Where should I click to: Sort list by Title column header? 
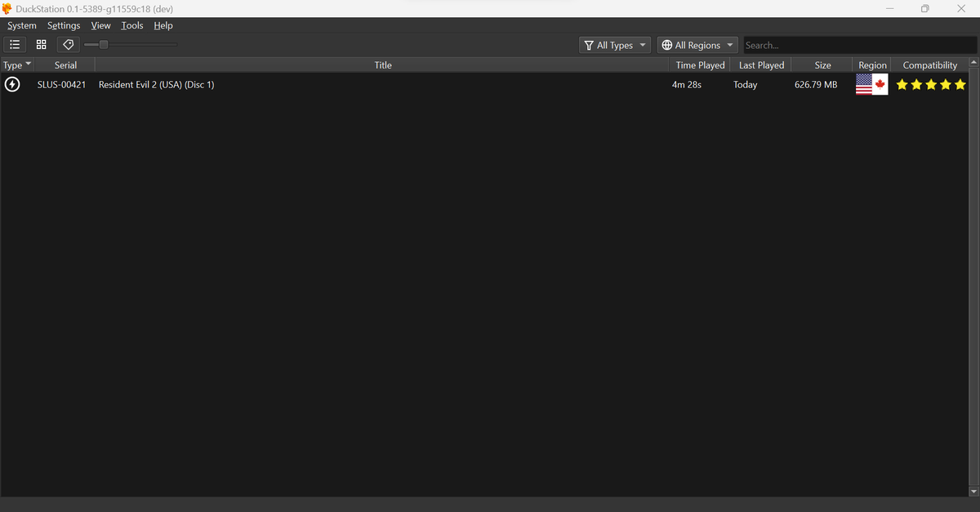coord(383,65)
